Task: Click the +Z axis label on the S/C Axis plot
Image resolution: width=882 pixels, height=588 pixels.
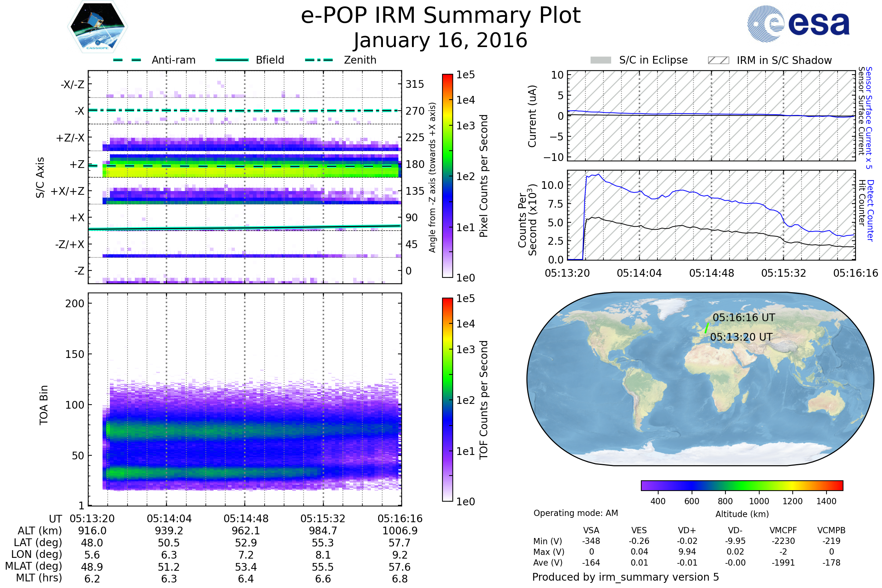Action: pos(77,165)
